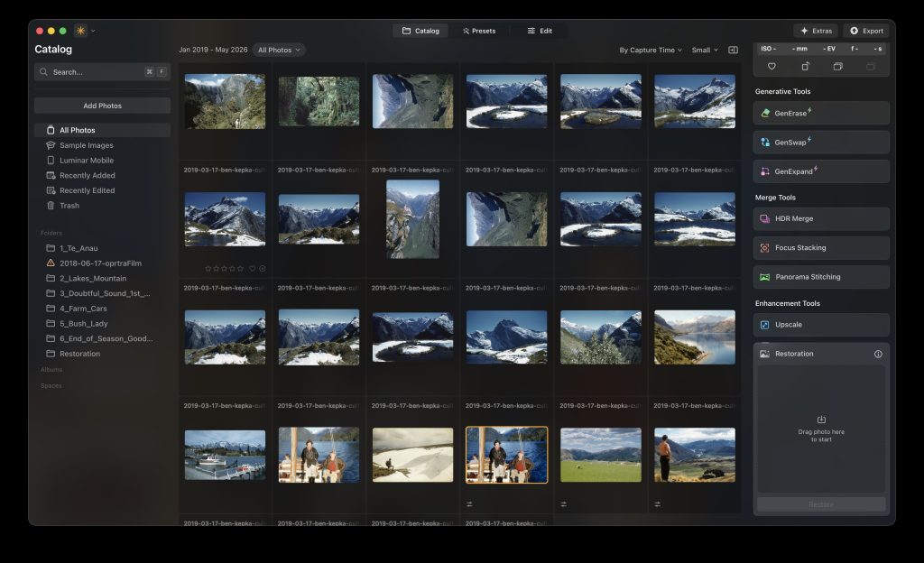Open the GenExpand tool
924x563 pixels.
click(821, 171)
